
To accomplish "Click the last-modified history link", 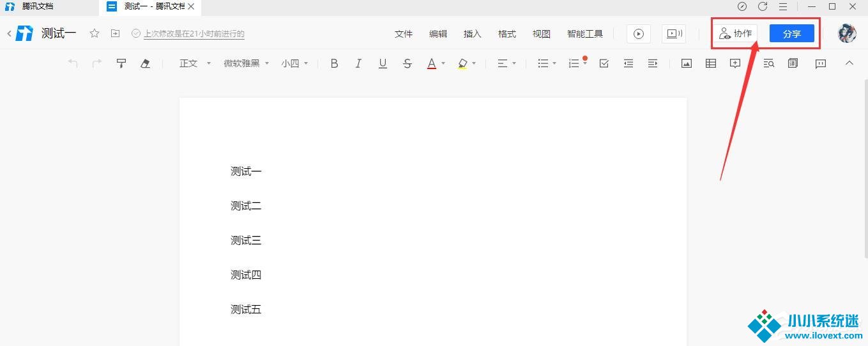I will point(194,34).
